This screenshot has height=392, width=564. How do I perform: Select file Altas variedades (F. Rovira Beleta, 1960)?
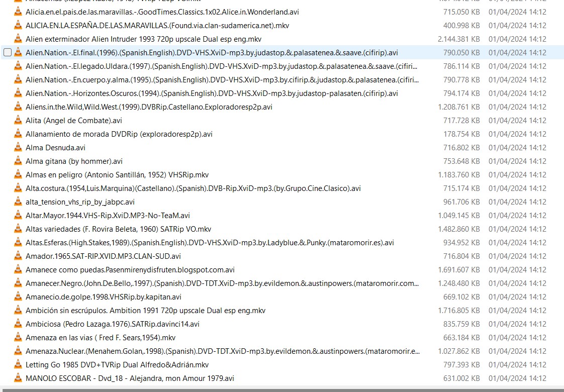[118, 229]
